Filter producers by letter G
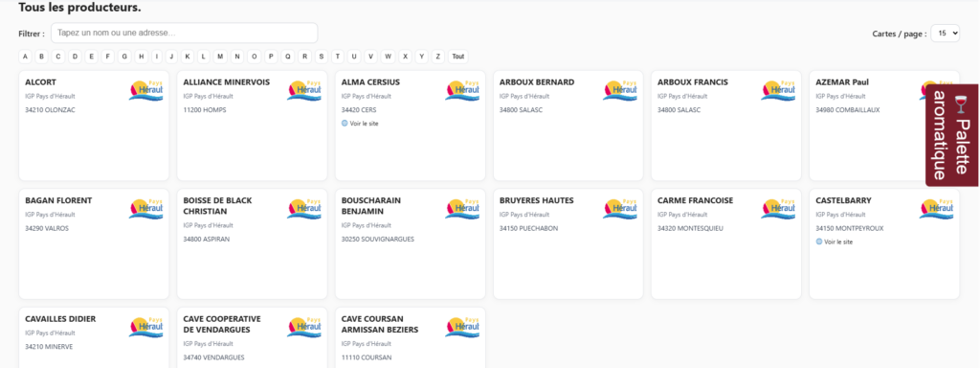Viewport: 980px width, 368px height. coord(124,57)
